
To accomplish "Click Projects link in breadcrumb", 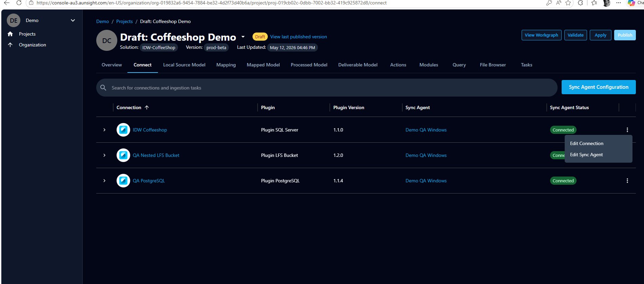I will point(124,21).
